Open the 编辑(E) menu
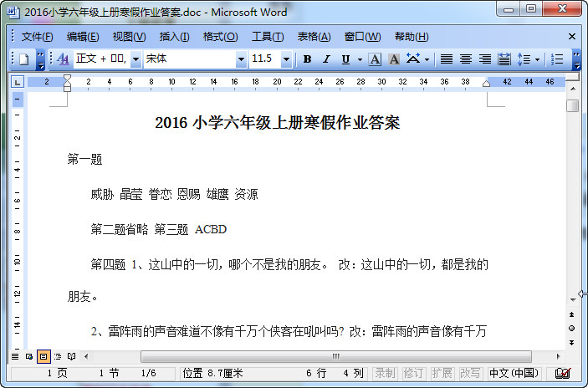The width and height of the screenshot is (588, 388). click(83, 37)
